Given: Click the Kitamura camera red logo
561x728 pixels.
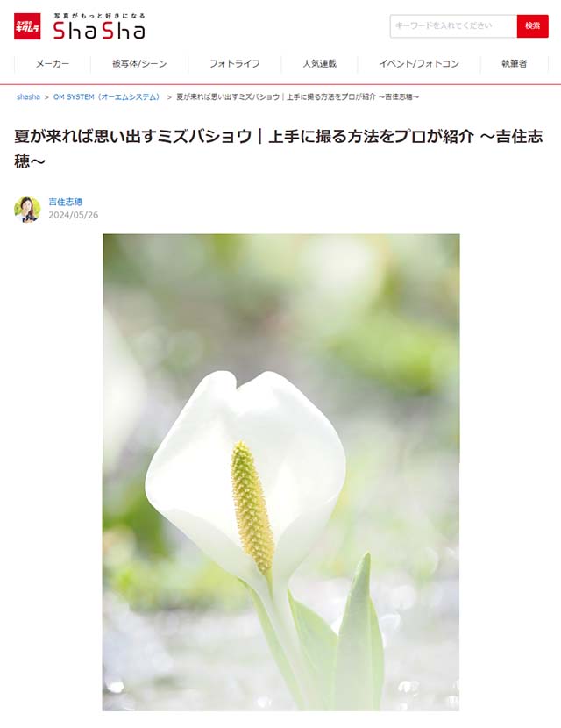Looking at the screenshot, I should point(27,26).
